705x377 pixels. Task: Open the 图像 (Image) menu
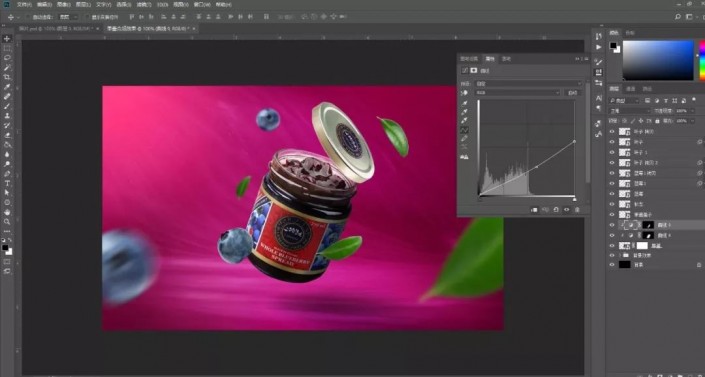(63, 4)
